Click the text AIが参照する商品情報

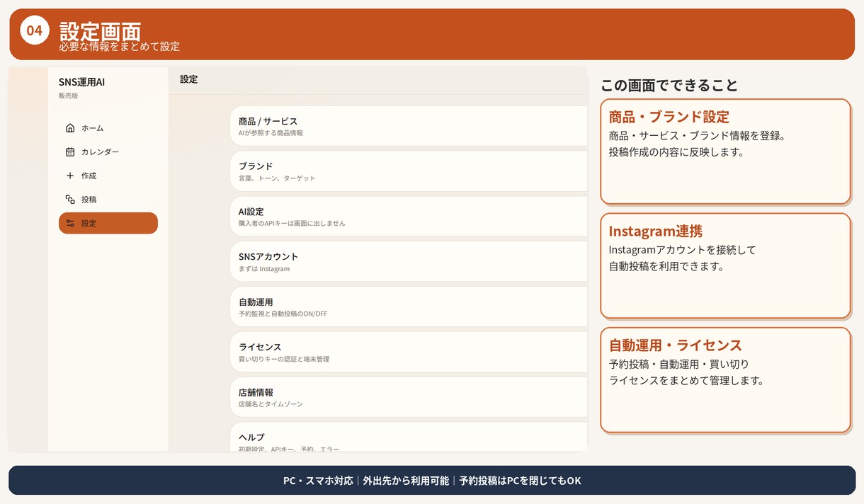(271, 133)
